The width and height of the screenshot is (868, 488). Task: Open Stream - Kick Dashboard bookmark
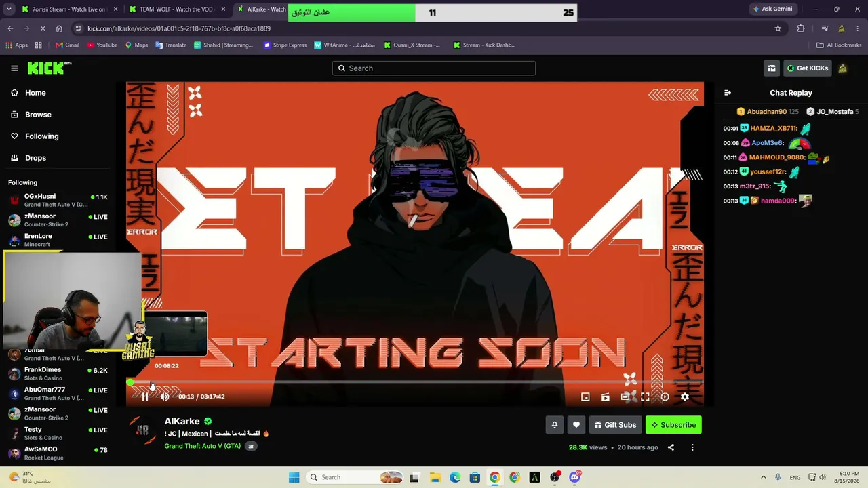484,45
